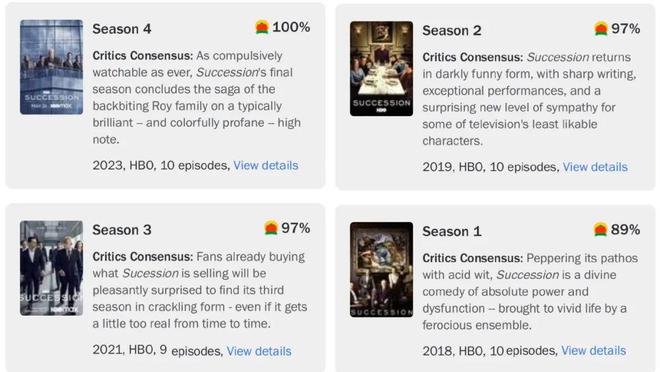Click the 89% Tomatometer score
Image resolution: width=660 pixels, height=372 pixels.
pos(625,230)
